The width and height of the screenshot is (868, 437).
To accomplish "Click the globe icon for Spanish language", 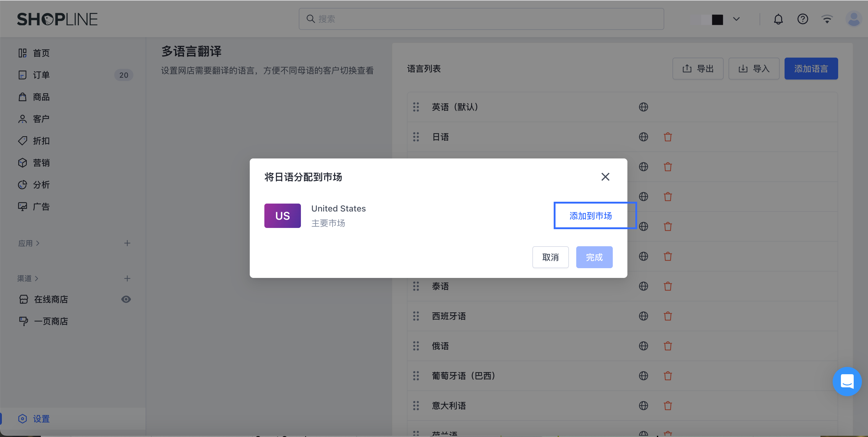I will tap(643, 316).
